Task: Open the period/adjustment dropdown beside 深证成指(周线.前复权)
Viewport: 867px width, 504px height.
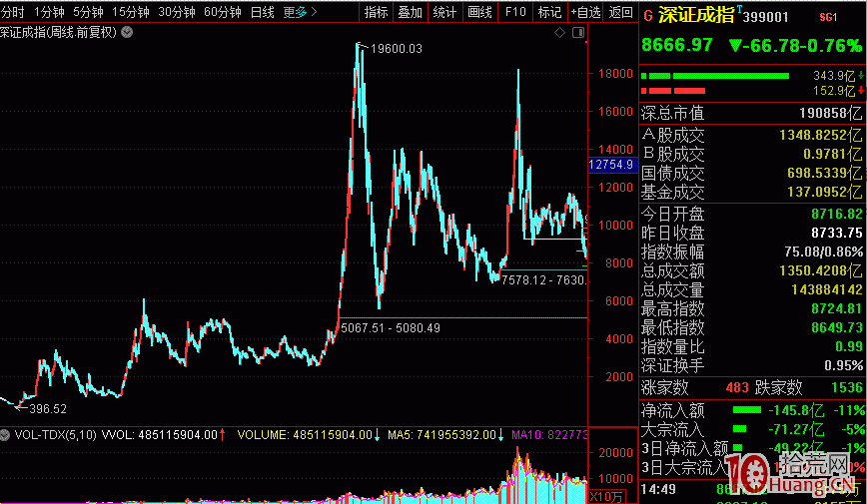Action: 127,33
